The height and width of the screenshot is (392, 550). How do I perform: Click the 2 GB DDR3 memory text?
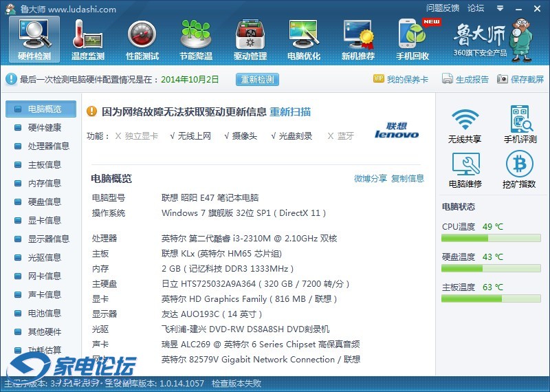(x=228, y=269)
